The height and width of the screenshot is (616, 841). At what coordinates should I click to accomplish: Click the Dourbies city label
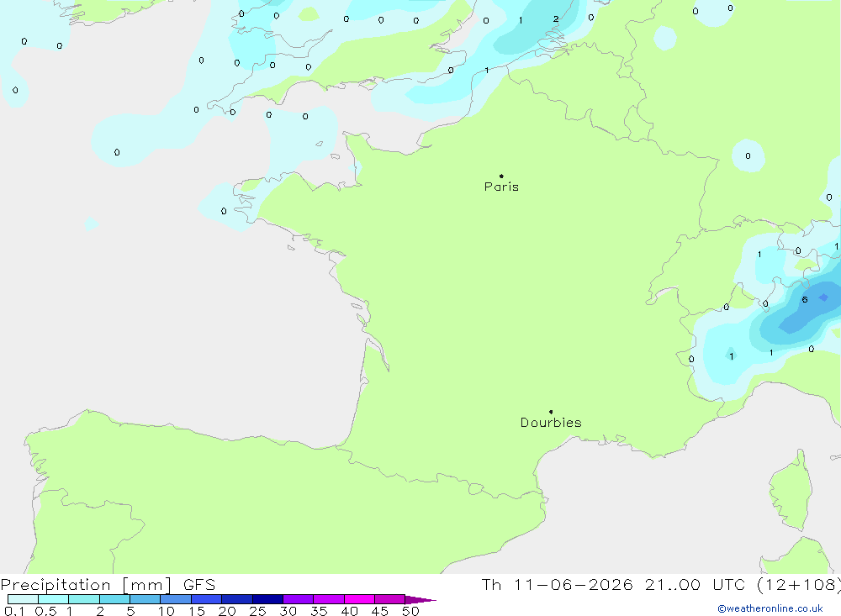click(551, 423)
